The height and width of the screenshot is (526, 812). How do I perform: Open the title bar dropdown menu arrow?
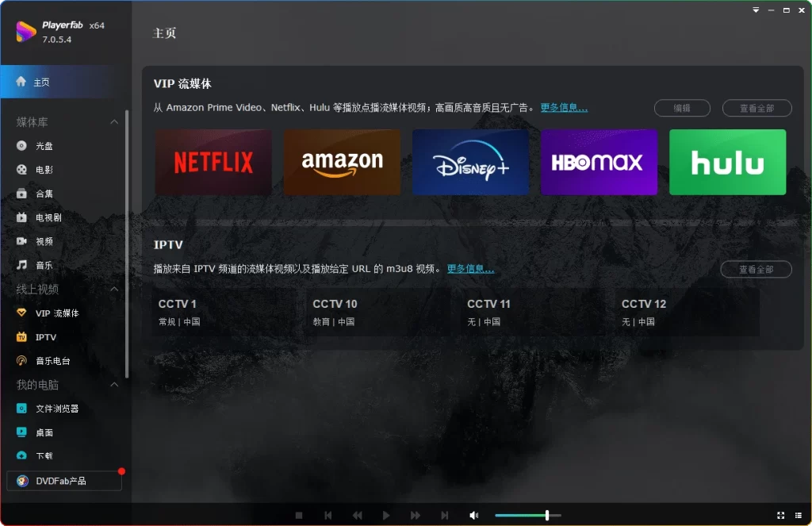(x=755, y=10)
